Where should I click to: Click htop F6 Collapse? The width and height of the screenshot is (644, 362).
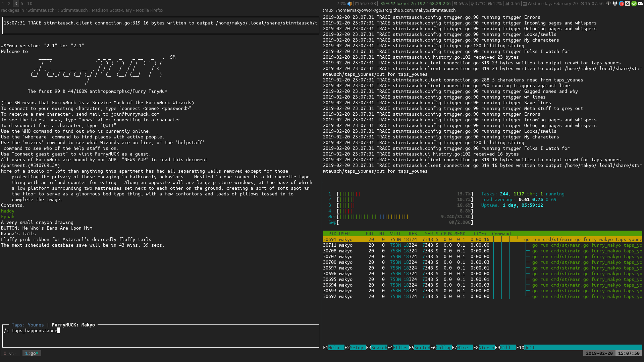tap(441, 348)
